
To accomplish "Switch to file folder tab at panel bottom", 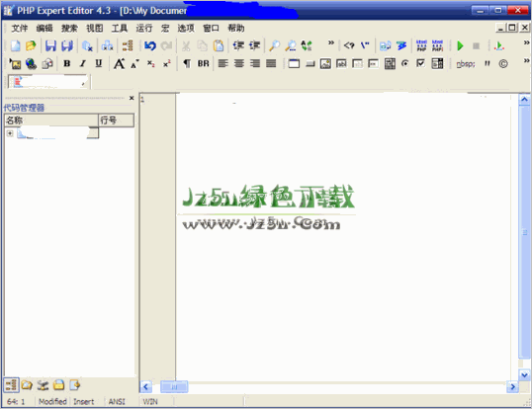I will tap(27, 385).
